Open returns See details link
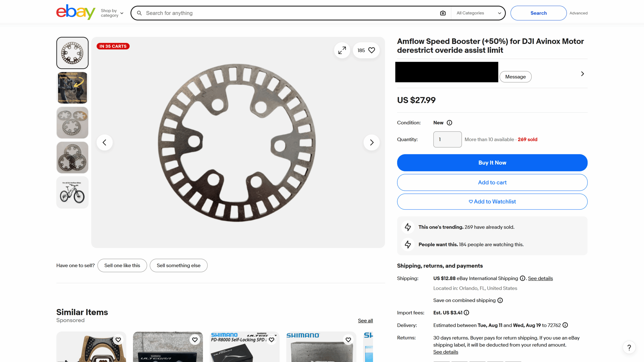 click(x=446, y=352)
